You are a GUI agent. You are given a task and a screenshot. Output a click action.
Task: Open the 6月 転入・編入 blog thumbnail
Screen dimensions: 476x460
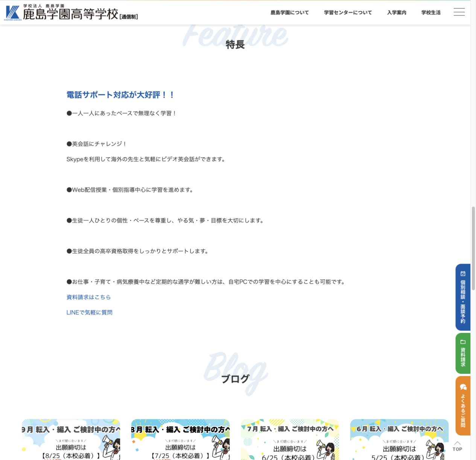[x=399, y=439]
